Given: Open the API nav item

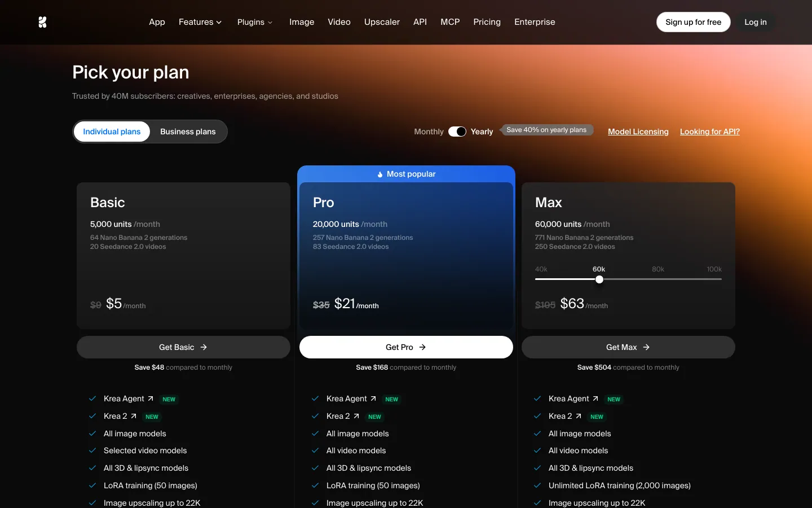Looking at the screenshot, I should pyautogui.click(x=420, y=22).
